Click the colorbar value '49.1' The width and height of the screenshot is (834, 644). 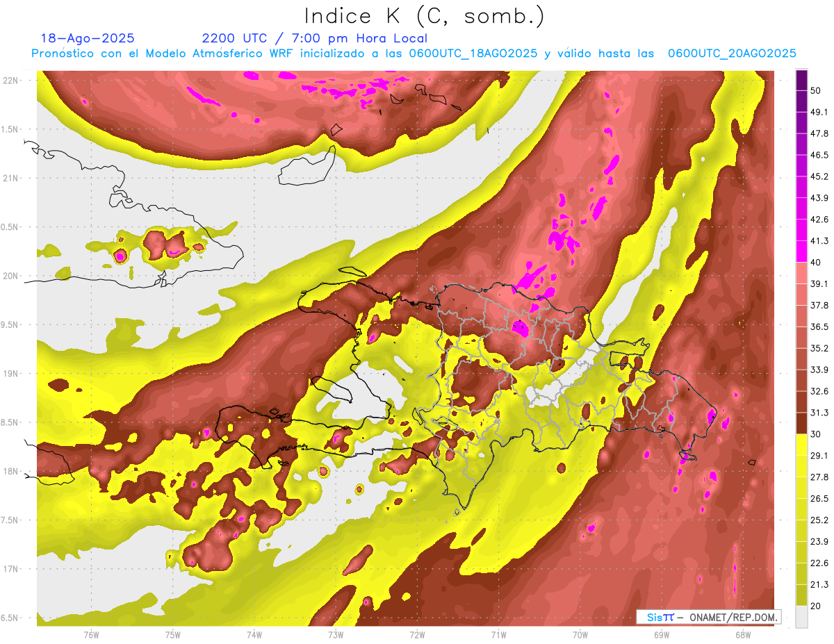(819, 112)
